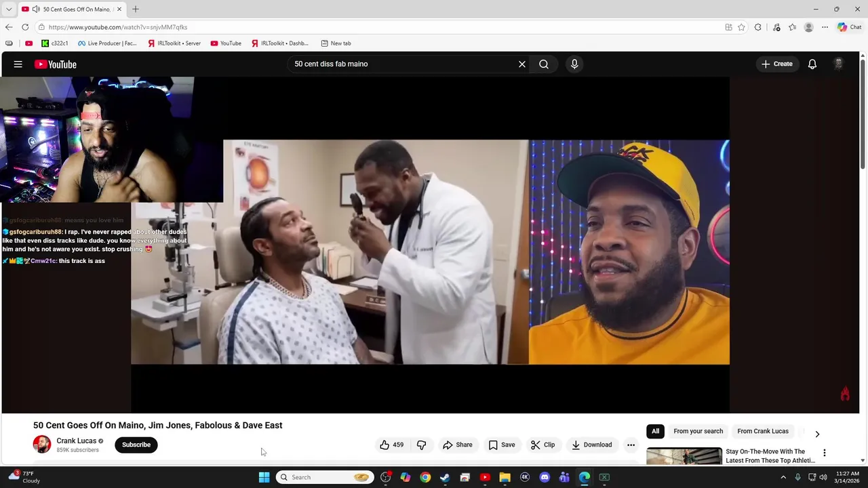Save the video to a playlist

502,445
